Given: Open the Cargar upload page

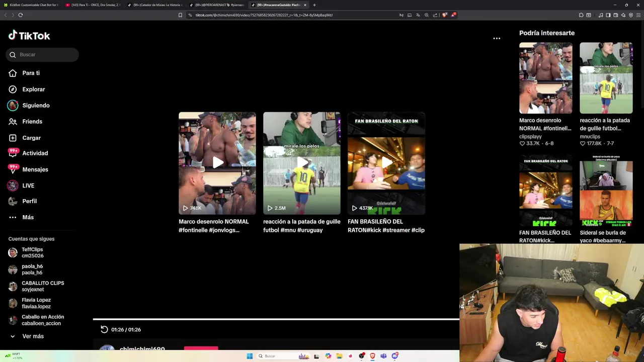Looking at the screenshot, I should pyautogui.click(x=25, y=137).
